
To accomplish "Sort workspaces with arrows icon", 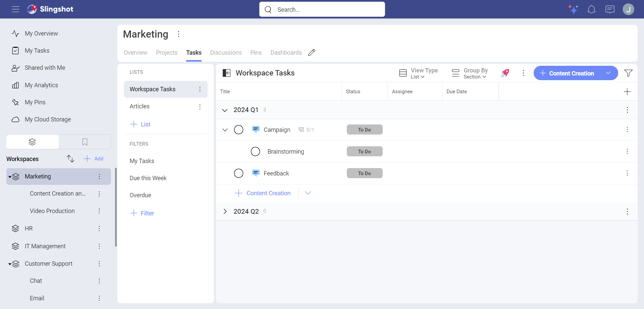I will pyautogui.click(x=70, y=159).
